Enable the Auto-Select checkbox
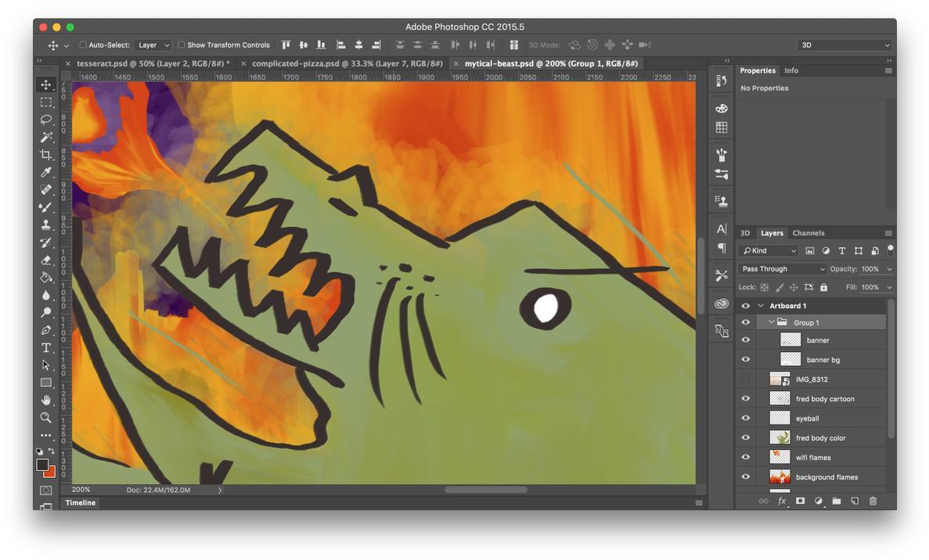This screenshot has height=560, width=929. (x=83, y=45)
